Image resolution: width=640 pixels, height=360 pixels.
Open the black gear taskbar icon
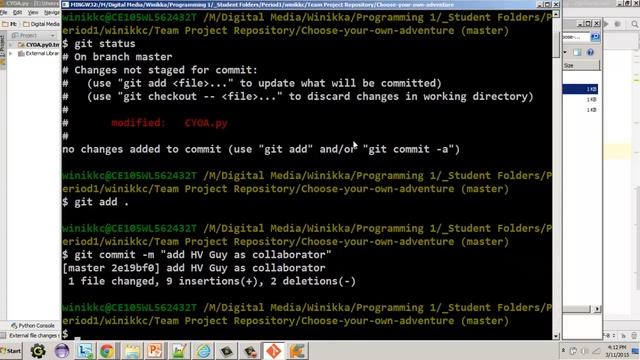[38, 351]
